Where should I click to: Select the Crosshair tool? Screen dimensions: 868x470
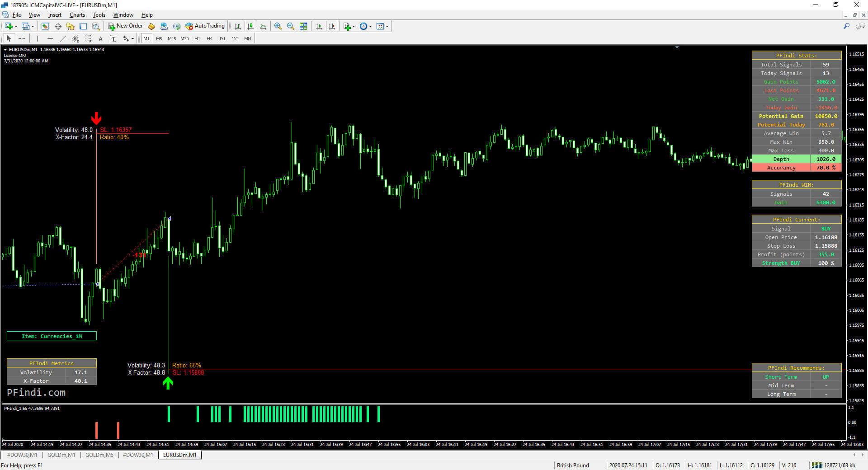click(x=22, y=39)
